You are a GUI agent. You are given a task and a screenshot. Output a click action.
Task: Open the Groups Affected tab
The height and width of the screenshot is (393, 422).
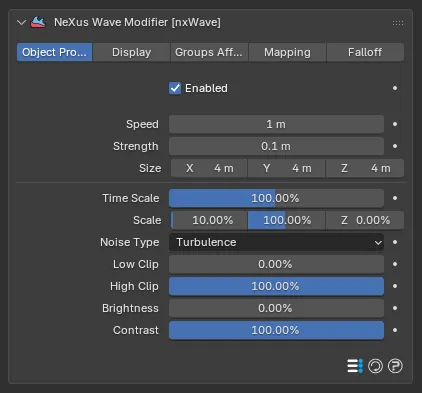tap(209, 52)
